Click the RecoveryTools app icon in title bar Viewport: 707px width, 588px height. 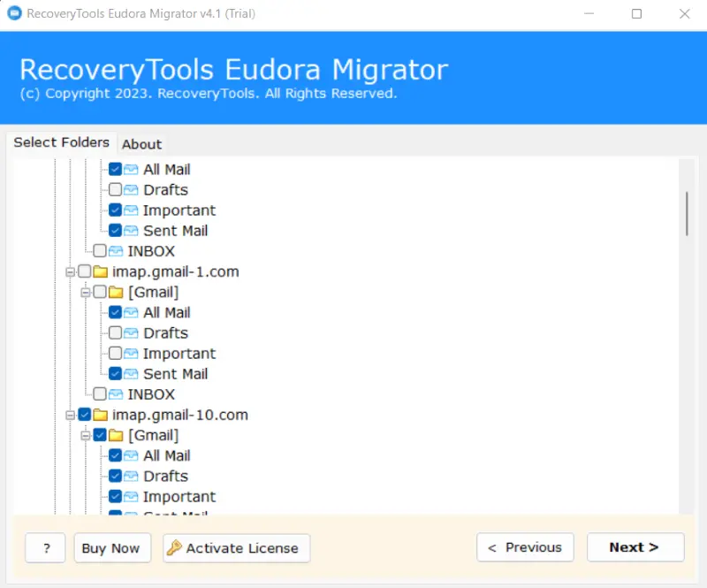(x=14, y=14)
